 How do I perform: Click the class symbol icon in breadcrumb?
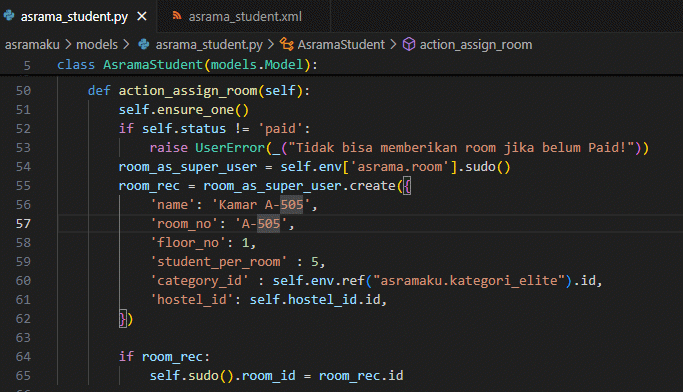click(287, 44)
